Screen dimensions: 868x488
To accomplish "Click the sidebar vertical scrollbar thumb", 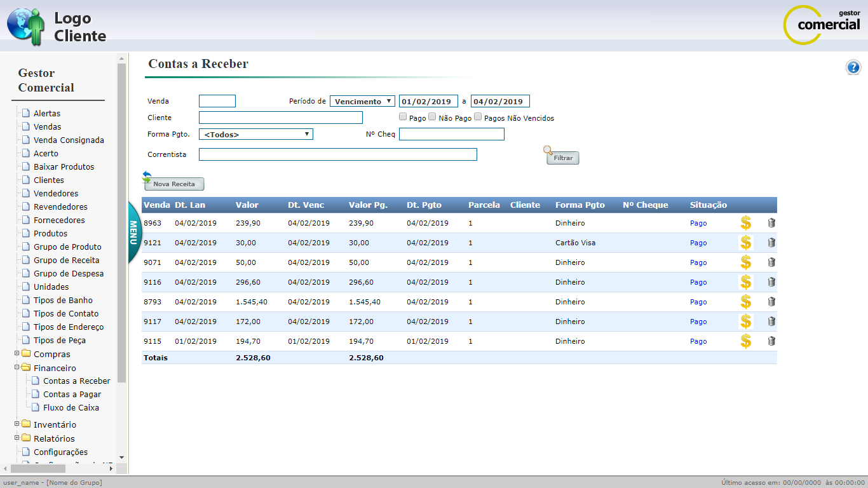I will pyautogui.click(x=122, y=222).
